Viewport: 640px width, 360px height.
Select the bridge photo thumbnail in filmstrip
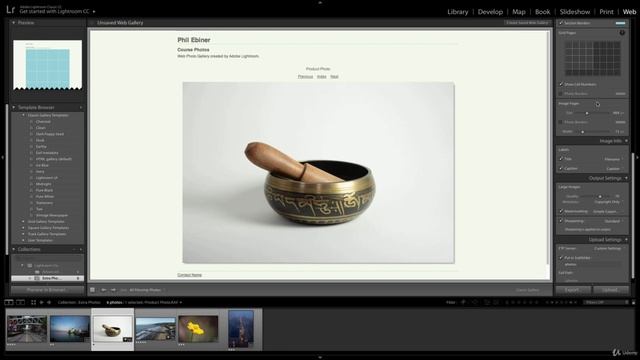(27, 329)
